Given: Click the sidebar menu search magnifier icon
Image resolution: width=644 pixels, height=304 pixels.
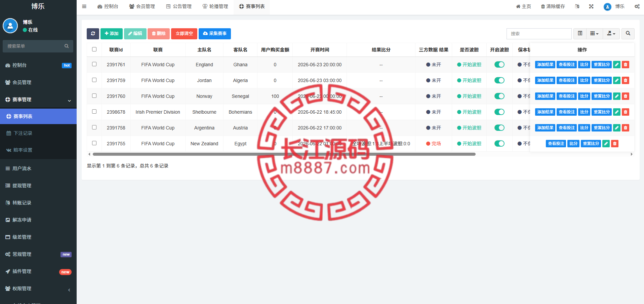Looking at the screenshot, I should pos(67,46).
